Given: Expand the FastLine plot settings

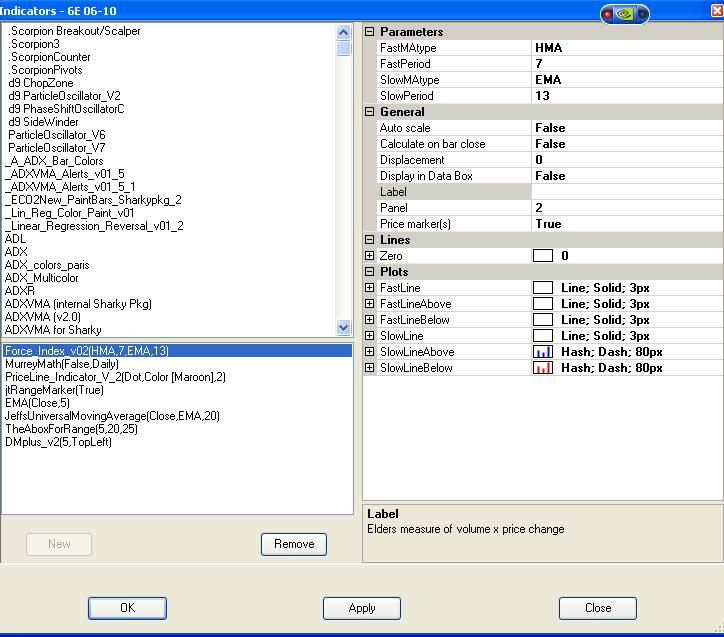Looking at the screenshot, I should 369,288.
